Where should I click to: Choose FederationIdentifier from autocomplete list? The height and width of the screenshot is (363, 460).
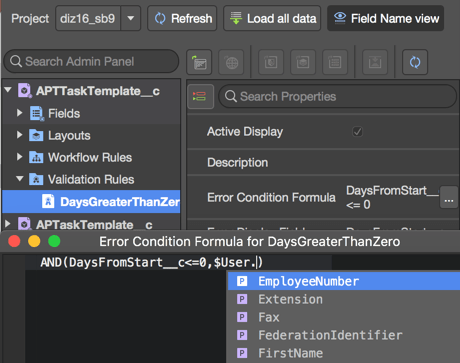(344, 335)
